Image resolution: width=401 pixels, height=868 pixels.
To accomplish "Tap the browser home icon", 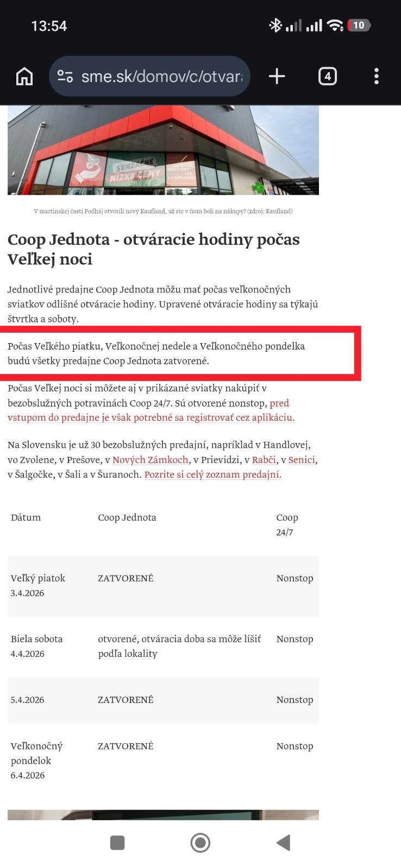I will point(24,77).
